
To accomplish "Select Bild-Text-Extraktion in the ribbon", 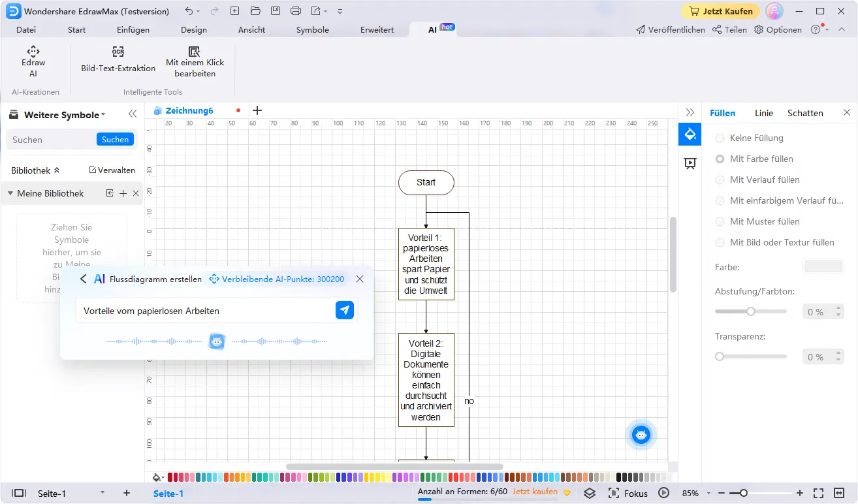I will (x=118, y=59).
